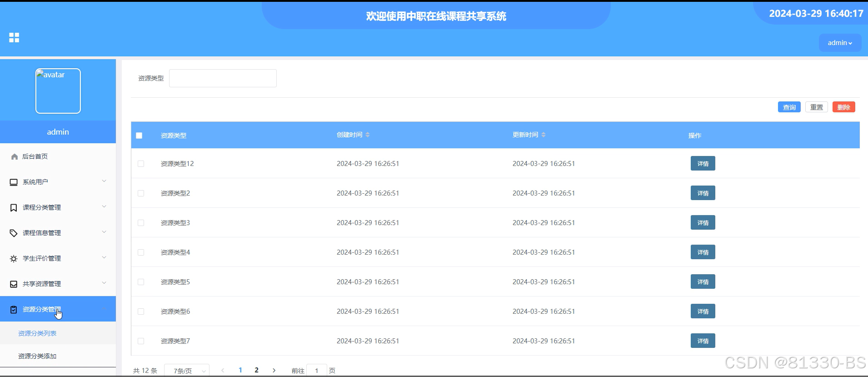Screen dimensions: 868x377
Task: Click the 创建时间 cell for 资源类型12
Action: tap(368, 164)
